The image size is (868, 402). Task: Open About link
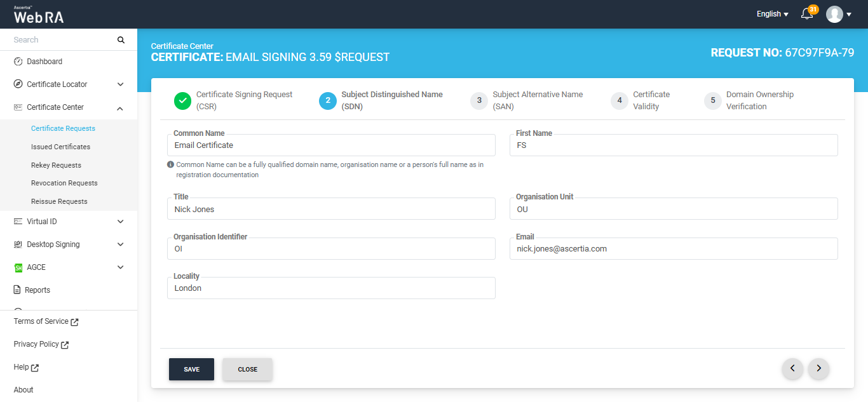tap(24, 390)
